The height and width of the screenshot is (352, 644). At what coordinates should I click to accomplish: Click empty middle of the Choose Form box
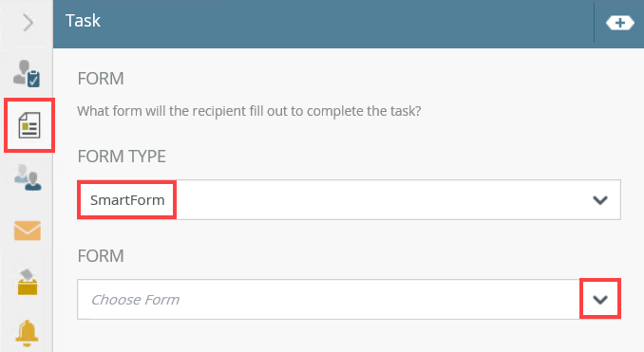tap(378, 300)
